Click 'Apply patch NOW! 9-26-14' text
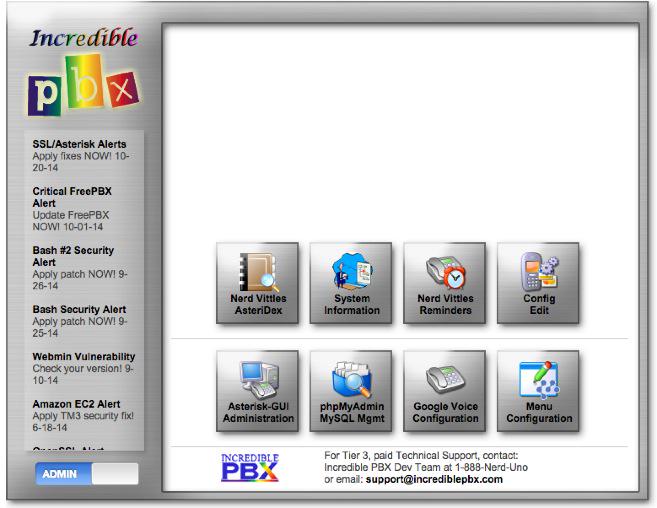The image size is (657, 508). (80, 280)
